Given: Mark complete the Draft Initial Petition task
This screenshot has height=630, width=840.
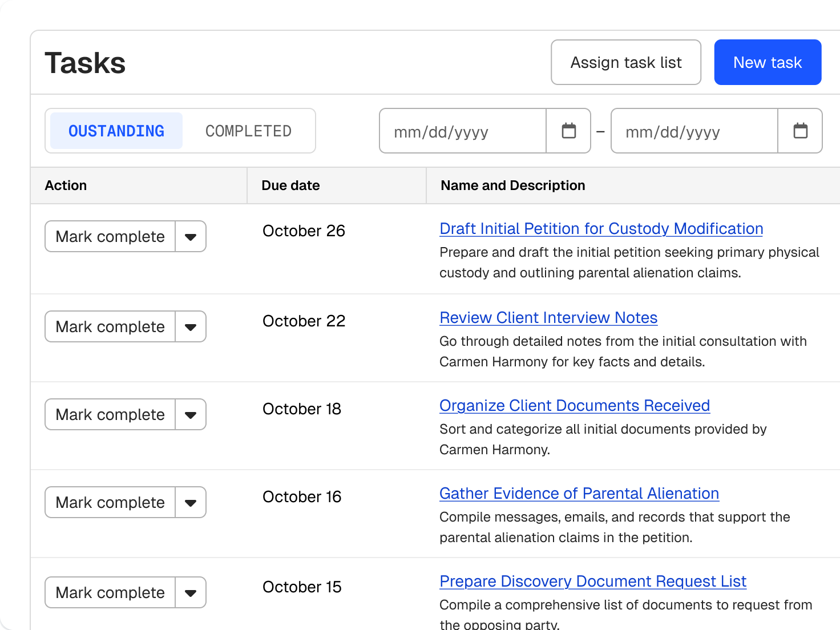Looking at the screenshot, I should coord(110,236).
